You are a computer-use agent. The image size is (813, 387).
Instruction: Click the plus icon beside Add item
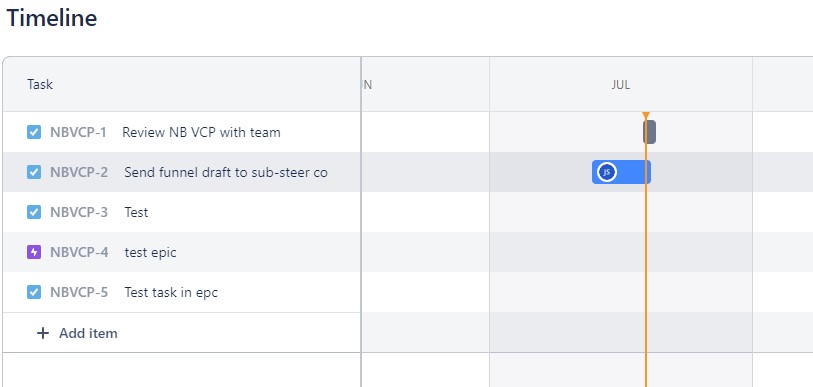[x=43, y=333]
